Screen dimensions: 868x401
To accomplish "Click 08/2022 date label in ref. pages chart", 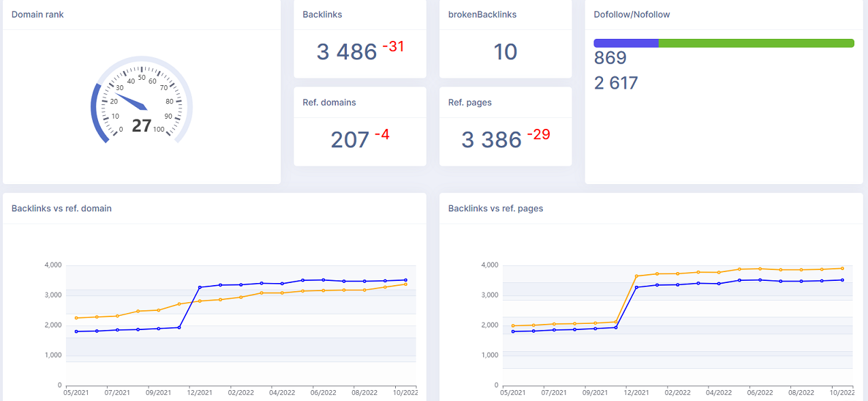I will tap(801, 393).
